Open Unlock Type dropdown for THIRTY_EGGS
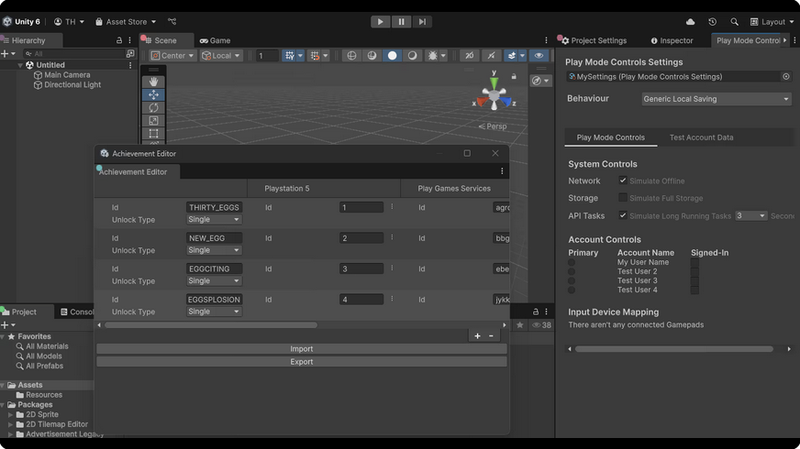Viewport: 800px width, 449px height. (x=214, y=220)
